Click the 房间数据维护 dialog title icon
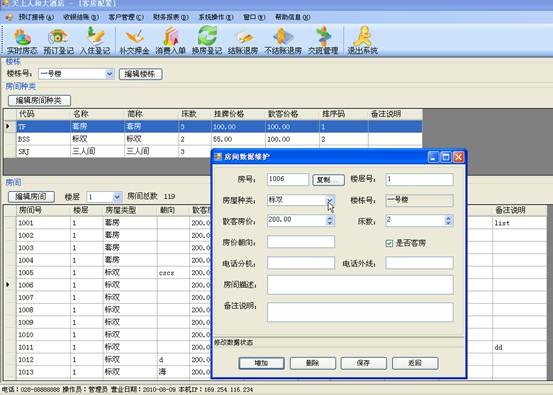 [218, 156]
